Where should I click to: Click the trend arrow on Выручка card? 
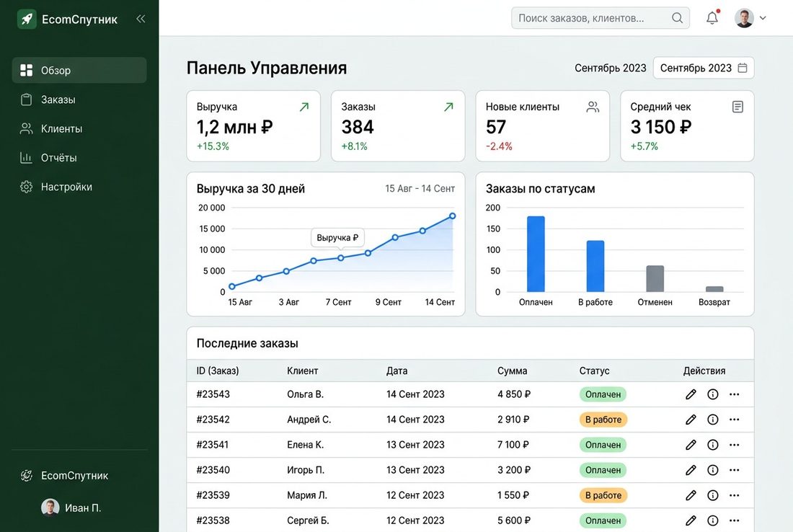pyautogui.click(x=304, y=107)
